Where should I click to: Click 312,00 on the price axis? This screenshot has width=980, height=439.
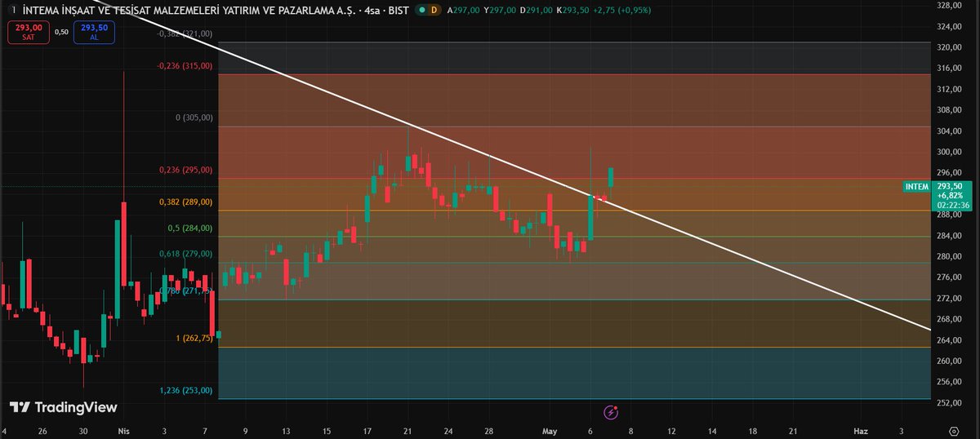tap(950, 89)
